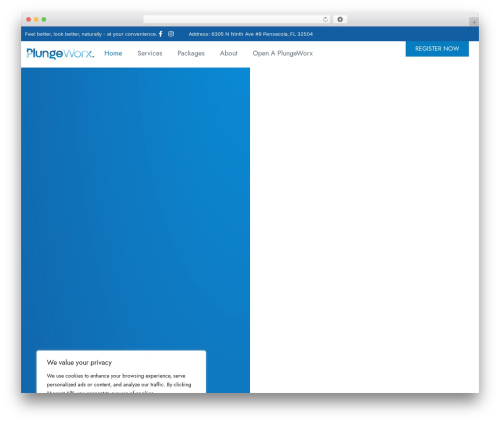Click the red close window button
This screenshot has width=500, height=423.
click(x=29, y=19)
